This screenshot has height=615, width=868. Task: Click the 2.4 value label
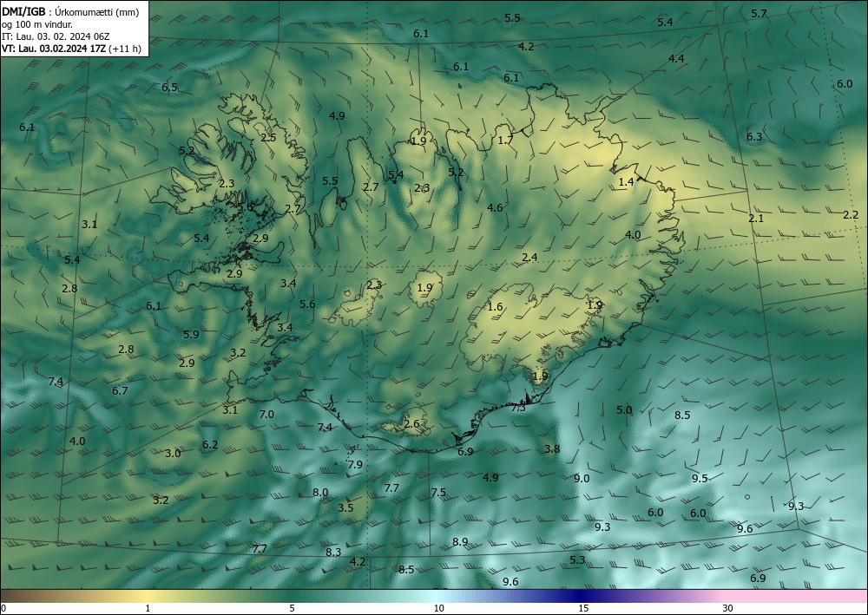[529, 257]
